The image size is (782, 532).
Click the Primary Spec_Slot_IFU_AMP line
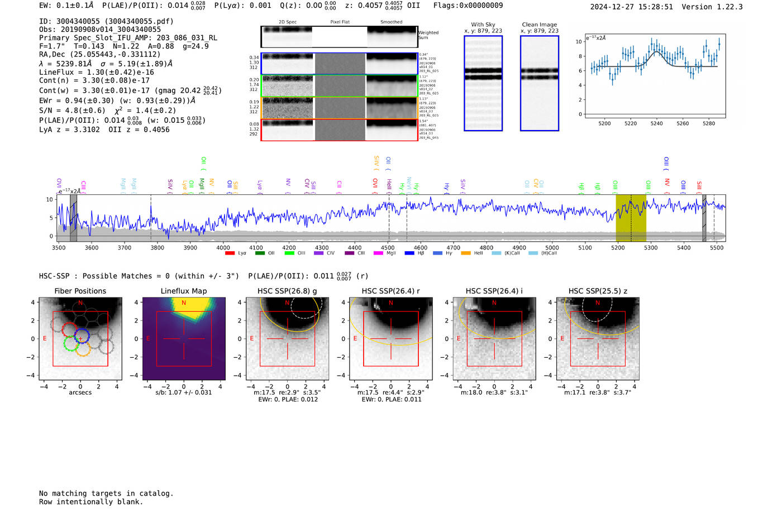[x=128, y=38]
